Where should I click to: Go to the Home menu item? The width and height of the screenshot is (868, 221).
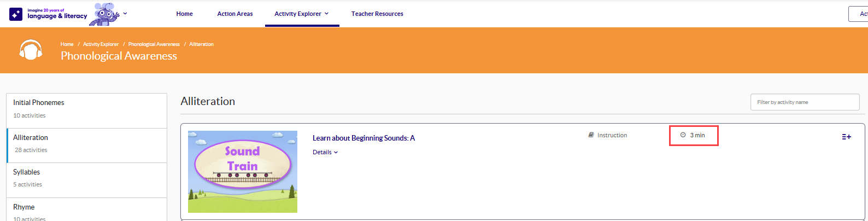184,14
